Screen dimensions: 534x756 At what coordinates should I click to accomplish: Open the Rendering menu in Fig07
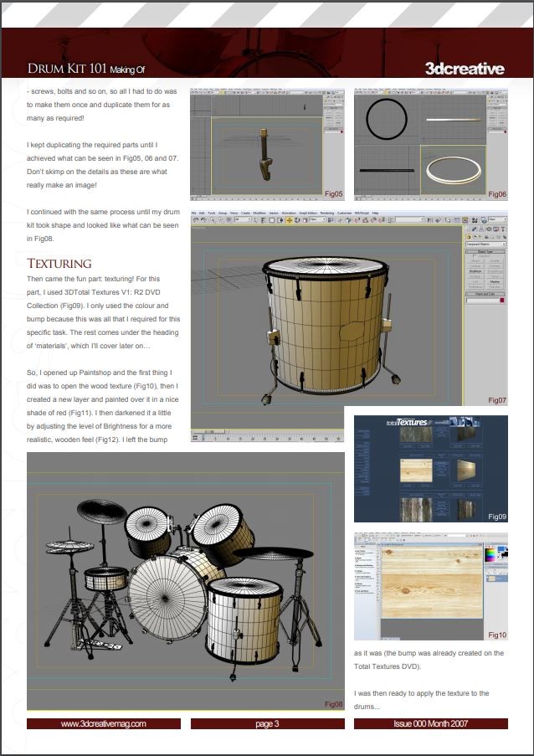[326, 213]
